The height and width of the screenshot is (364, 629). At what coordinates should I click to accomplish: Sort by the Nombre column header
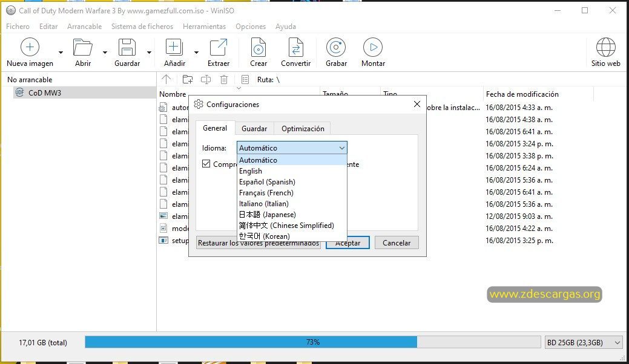[173, 94]
